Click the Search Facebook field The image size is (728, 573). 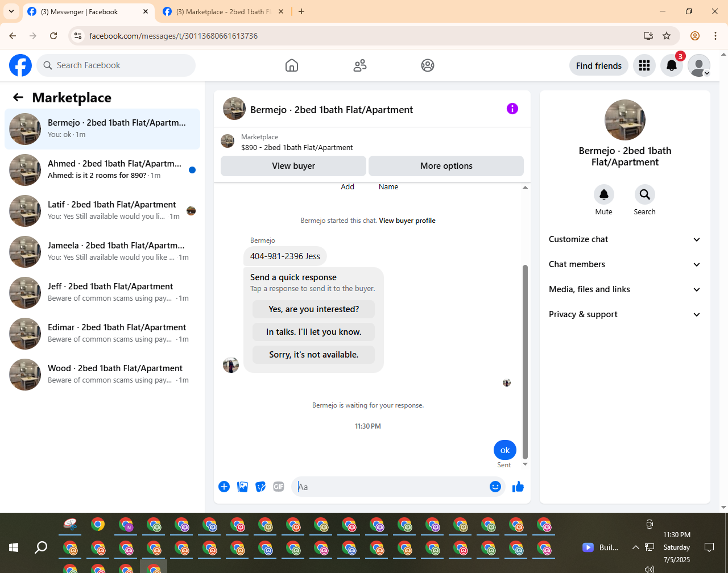coord(116,65)
